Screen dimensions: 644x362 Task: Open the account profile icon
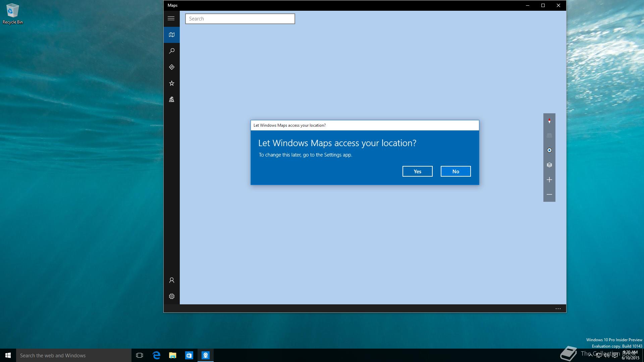point(171,280)
